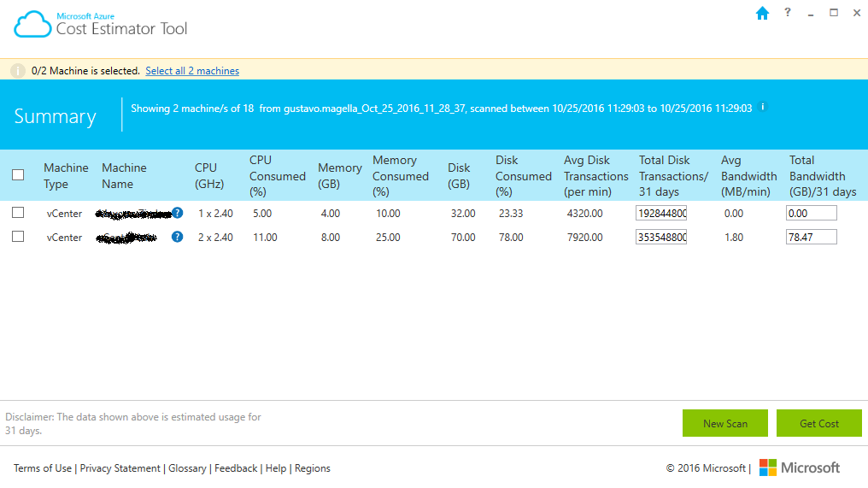Image resolution: width=868 pixels, height=488 pixels.
Task: Open help icon for the 1 x 2.40 machine
Action: coord(177,213)
